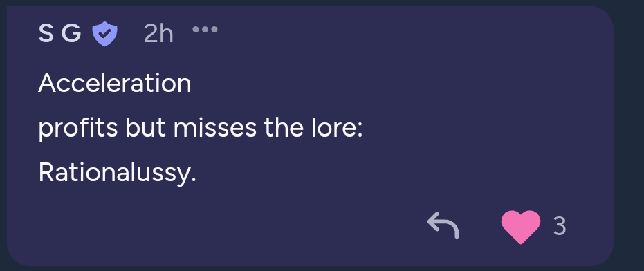
Task: View the 3 likes count
Action: coord(560,226)
